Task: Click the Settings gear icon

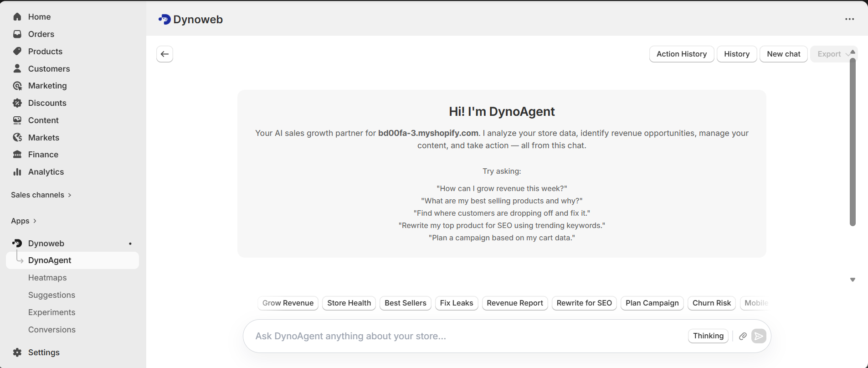Action: point(17,352)
